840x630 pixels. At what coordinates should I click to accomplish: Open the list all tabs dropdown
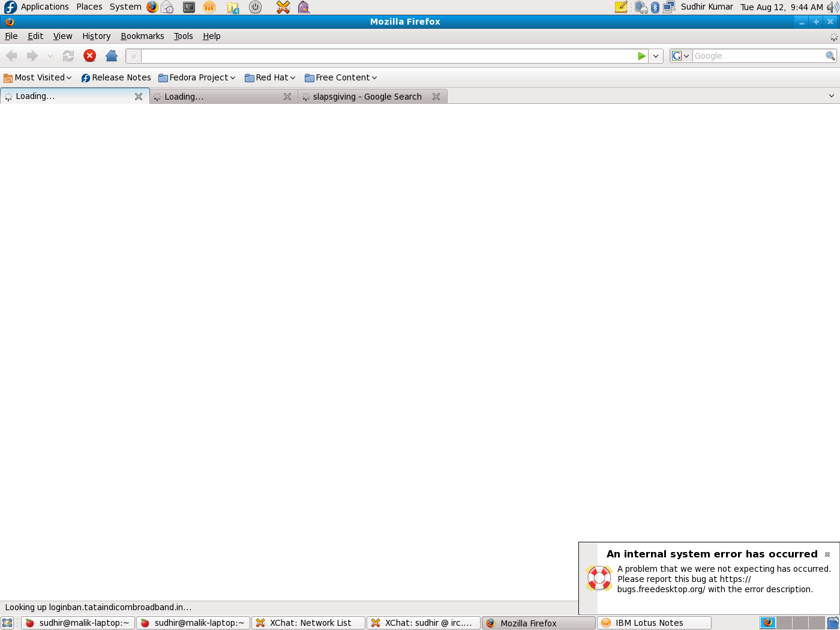coord(831,96)
